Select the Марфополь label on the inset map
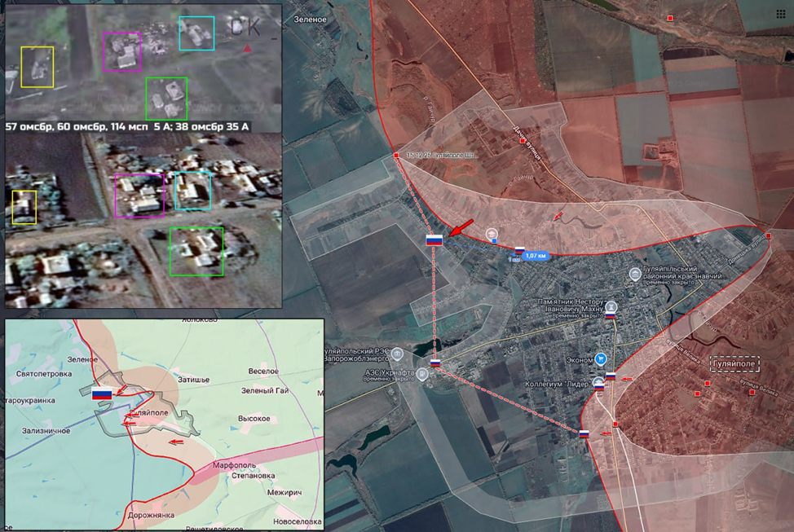The width and height of the screenshot is (794, 532). (x=235, y=465)
